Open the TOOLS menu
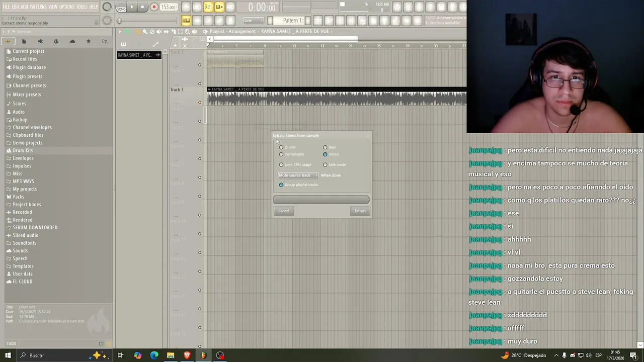This screenshot has height=362, width=644. 82,7
